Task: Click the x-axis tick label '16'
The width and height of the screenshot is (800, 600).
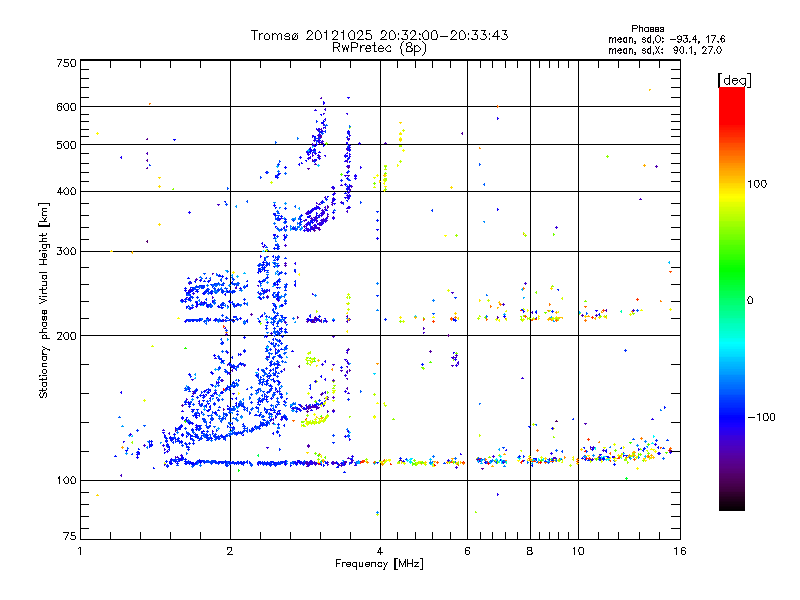Action: click(680, 551)
